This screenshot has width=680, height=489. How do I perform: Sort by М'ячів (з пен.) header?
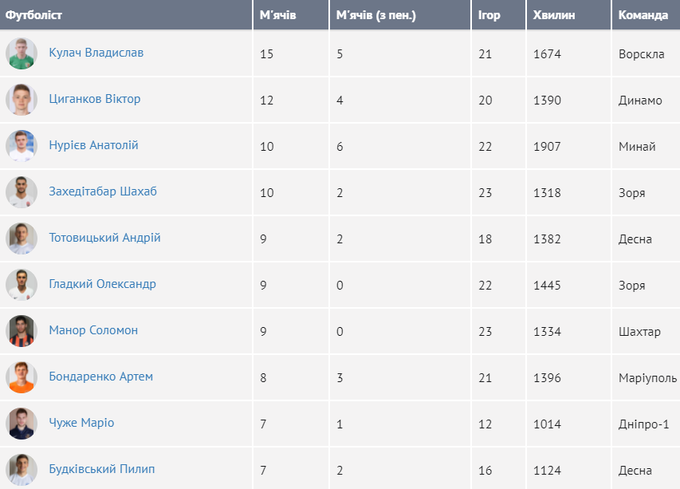point(375,15)
